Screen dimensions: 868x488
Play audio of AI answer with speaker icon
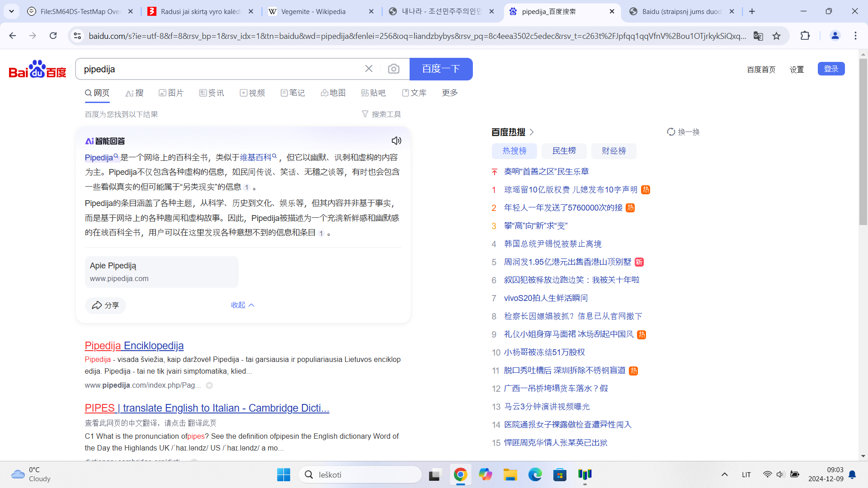(x=396, y=141)
